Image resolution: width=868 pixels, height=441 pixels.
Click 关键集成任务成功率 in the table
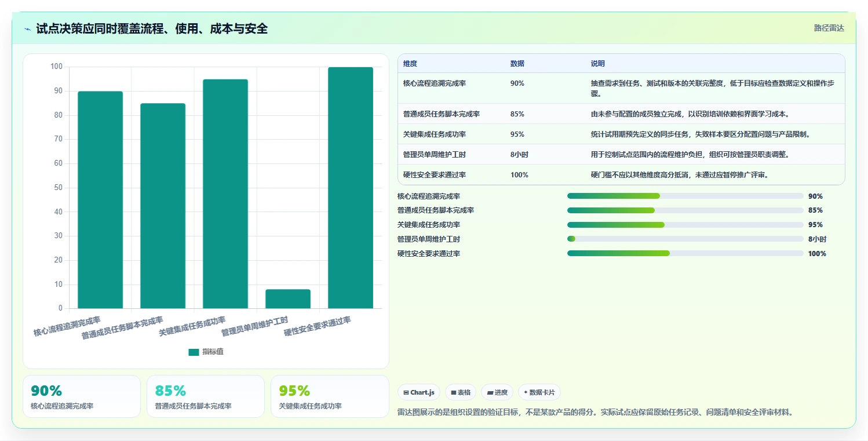pyautogui.click(x=435, y=134)
